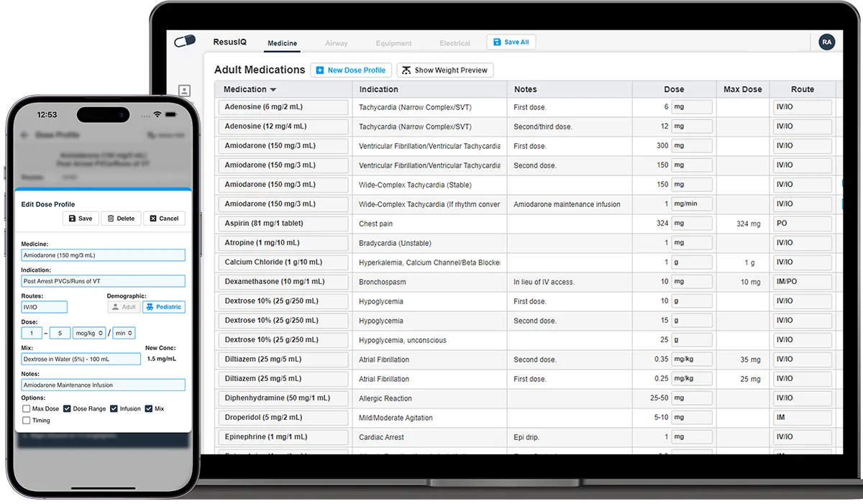863x504 pixels.
Task: Click the RA avatar in the top right
Action: pos(826,42)
